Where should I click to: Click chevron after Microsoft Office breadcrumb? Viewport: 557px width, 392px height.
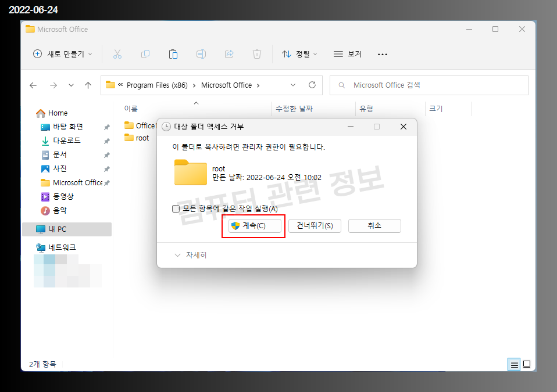click(x=258, y=85)
